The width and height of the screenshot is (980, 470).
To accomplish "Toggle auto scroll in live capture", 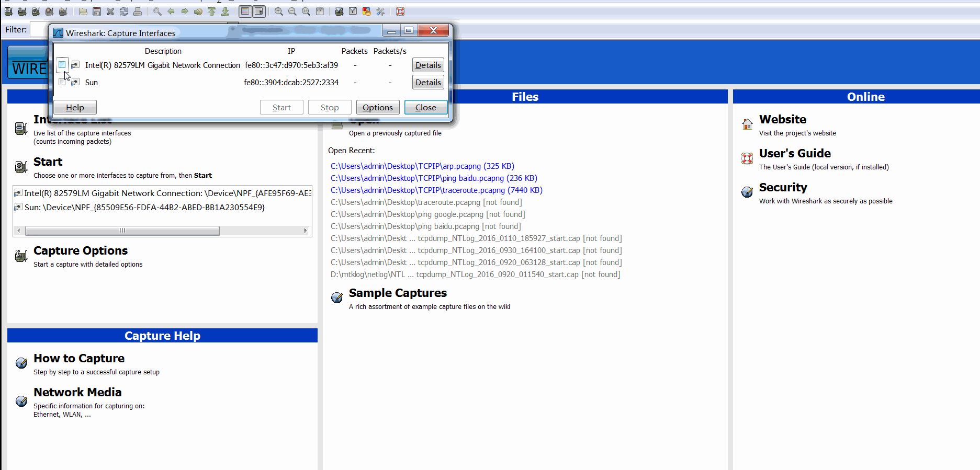I will 259,12.
